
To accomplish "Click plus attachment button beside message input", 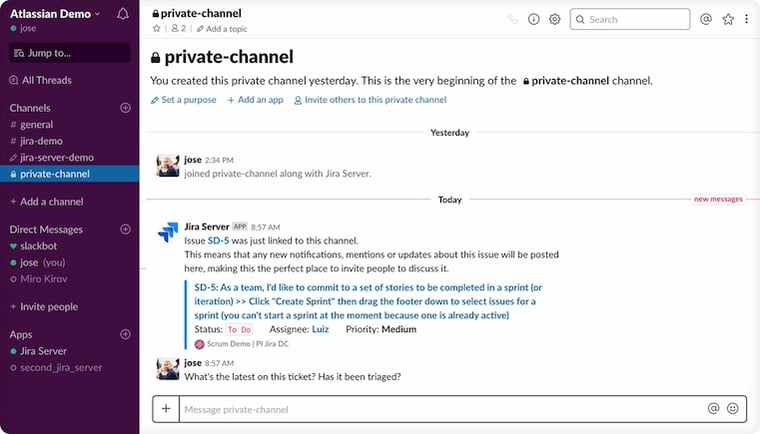I will pyautogui.click(x=166, y=409).
